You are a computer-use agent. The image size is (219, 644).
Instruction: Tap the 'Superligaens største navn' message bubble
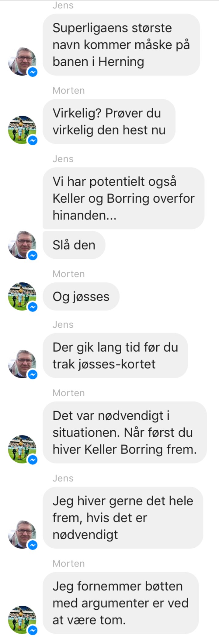[x=121, y=45]
